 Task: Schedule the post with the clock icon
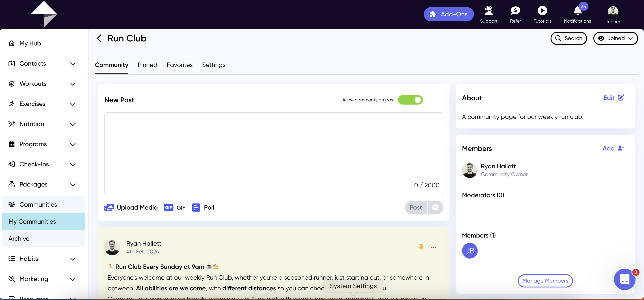tap(435, 208)
